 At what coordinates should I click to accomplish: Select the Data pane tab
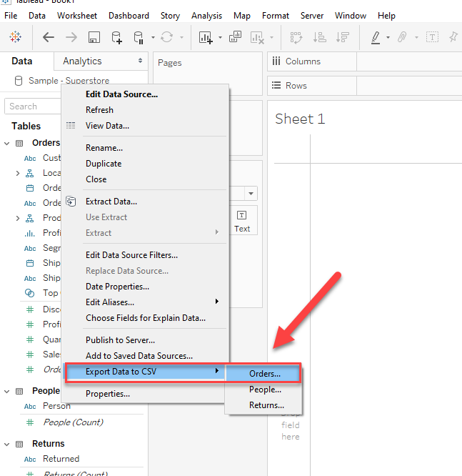coord(22,61)
